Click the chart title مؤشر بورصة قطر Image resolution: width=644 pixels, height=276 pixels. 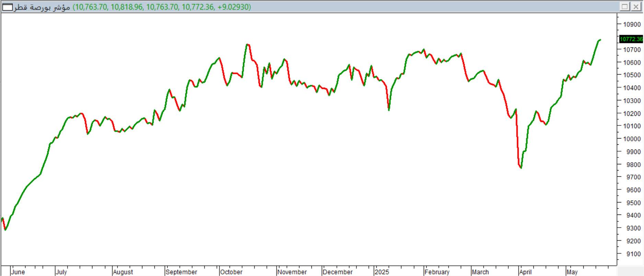(42, 7)
